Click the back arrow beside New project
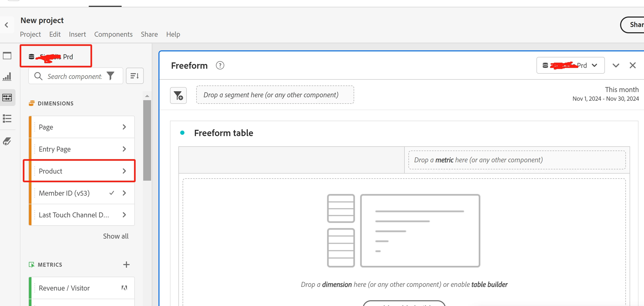Screen dimensions: 644x306 pyautogui.click(x=7, y=25)
